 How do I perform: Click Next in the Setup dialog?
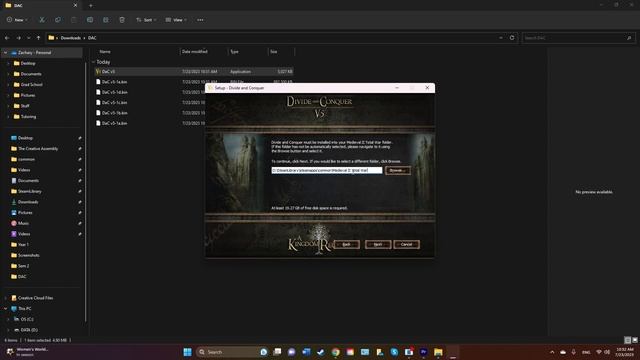[378, 244]
